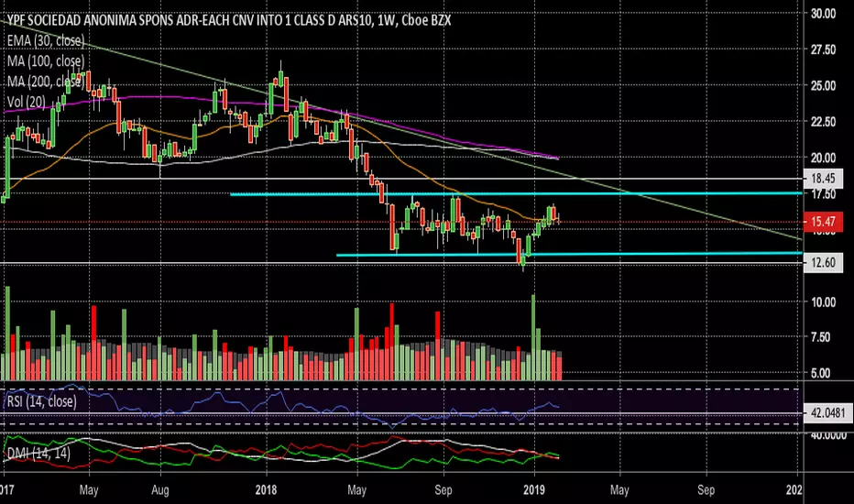Select the MA (100, close) indicator label

(46, 61)
